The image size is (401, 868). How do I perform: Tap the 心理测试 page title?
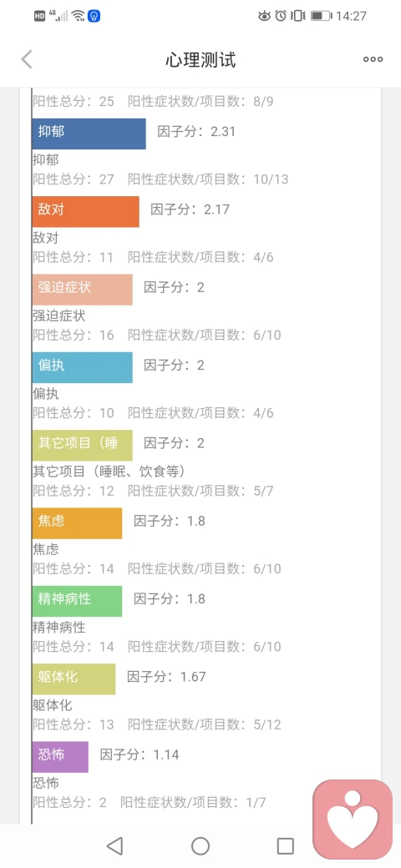200,60
